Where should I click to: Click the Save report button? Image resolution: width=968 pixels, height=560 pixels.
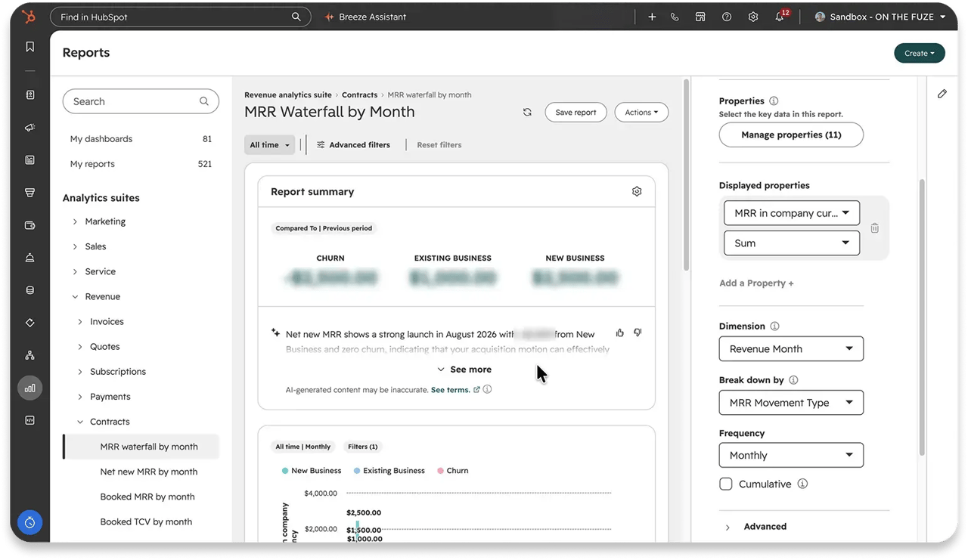(576, 113)
